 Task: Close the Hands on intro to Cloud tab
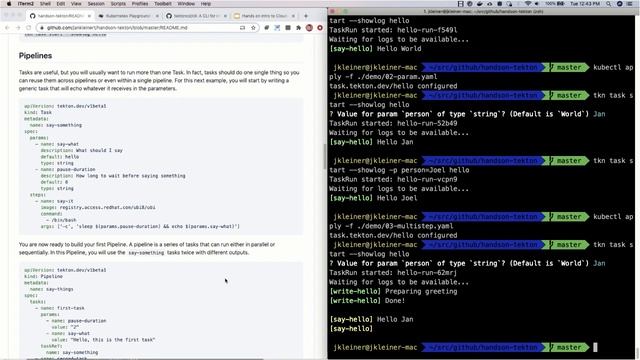pyautogui.click(x=293, y=16)
